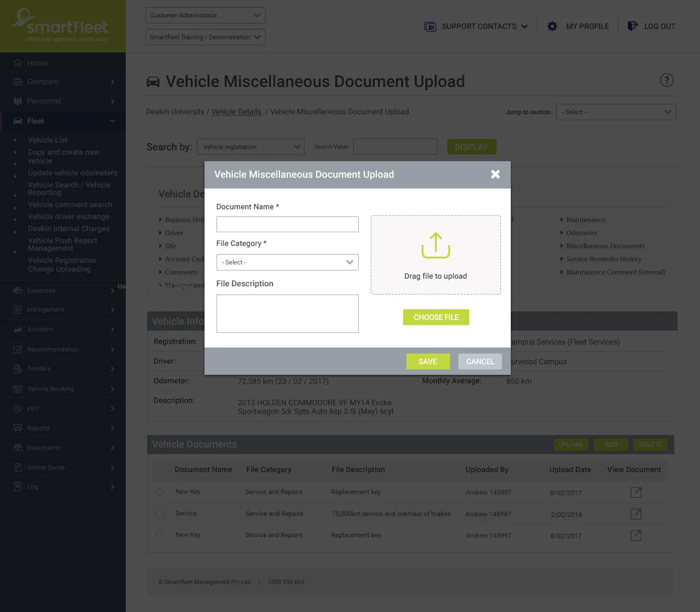Click the SAVE button in the dialog
The image size is (700, 612).
pyautogui.click(x=428, y=361)
